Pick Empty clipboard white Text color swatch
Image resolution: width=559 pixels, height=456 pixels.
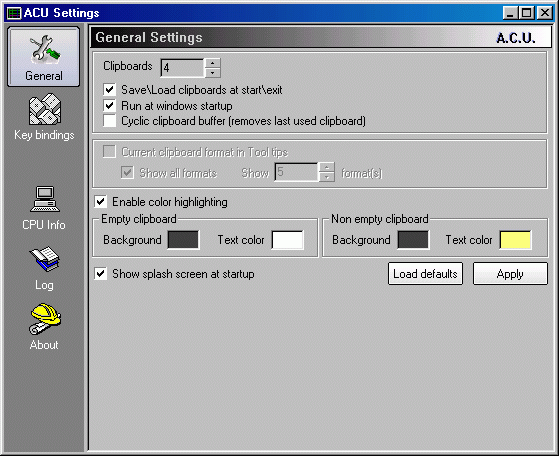coord(287,240)
